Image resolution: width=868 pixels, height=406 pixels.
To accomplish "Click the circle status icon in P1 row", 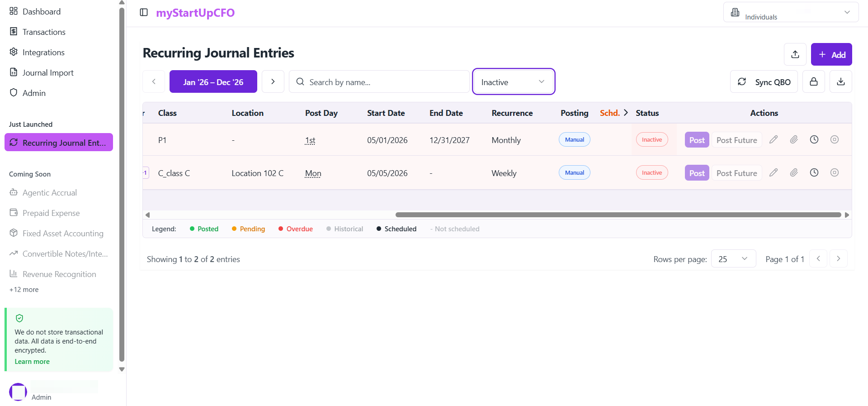I will (835, 139).
